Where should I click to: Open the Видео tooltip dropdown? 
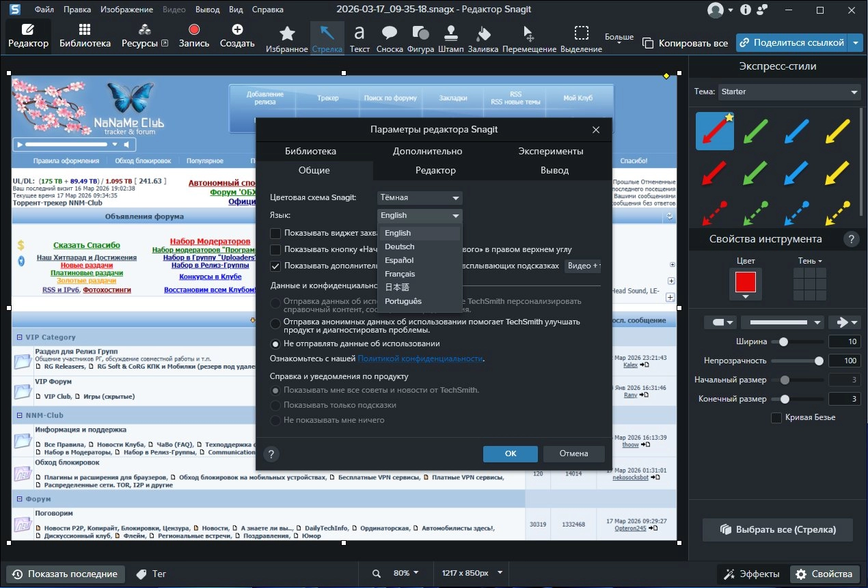582,266
